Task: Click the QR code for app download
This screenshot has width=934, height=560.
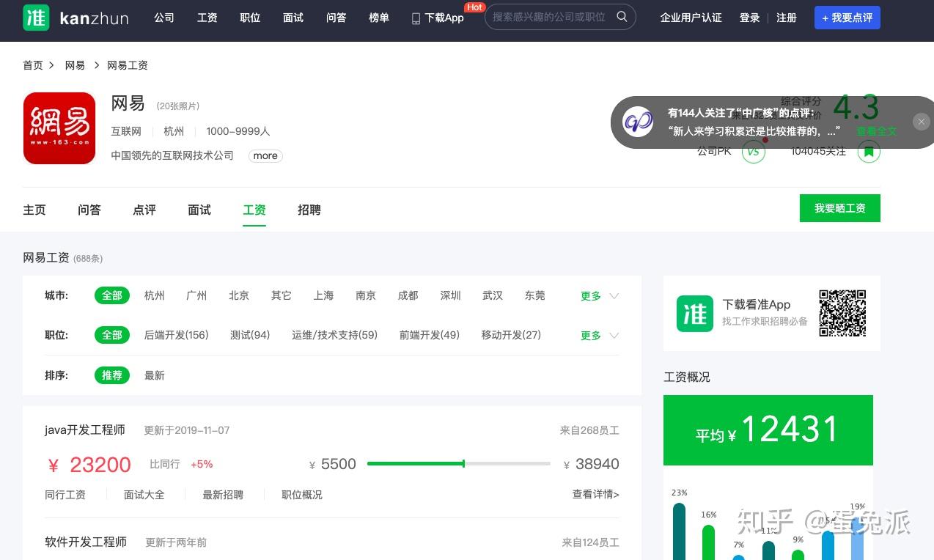Action: click(x=842, y=313)
